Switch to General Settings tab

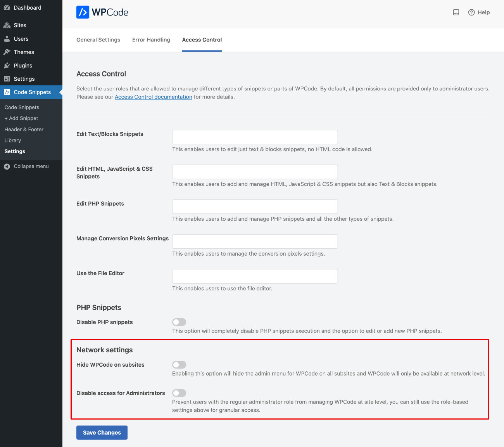pos(98,40)
